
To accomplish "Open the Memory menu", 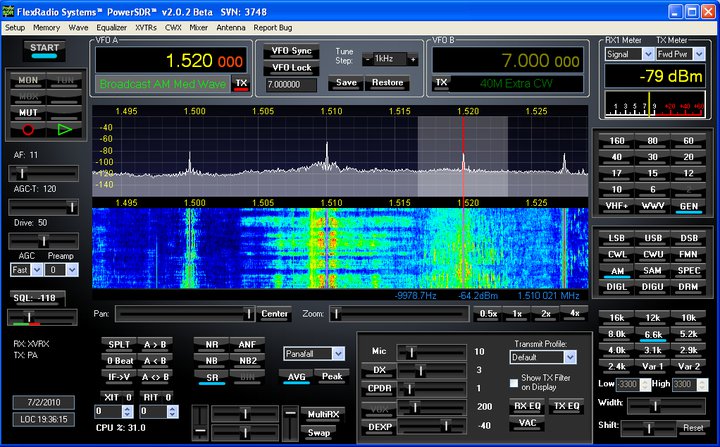I will (46, 28).
